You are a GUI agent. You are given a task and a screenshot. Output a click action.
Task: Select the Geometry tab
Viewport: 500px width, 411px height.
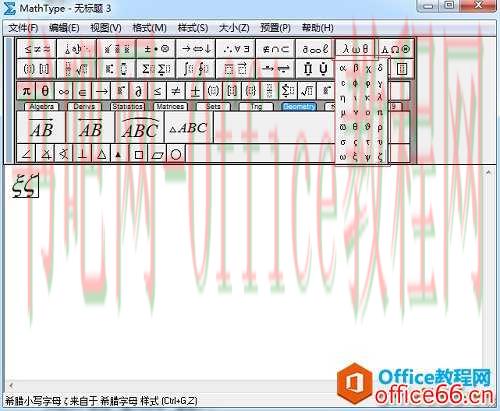pos(299,106)
